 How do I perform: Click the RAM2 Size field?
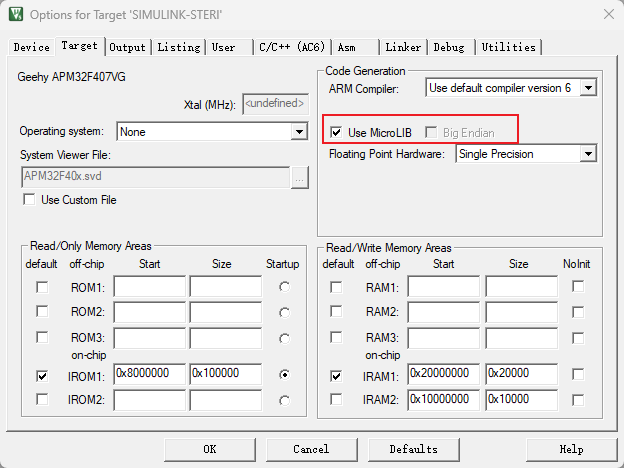point(522,312)
